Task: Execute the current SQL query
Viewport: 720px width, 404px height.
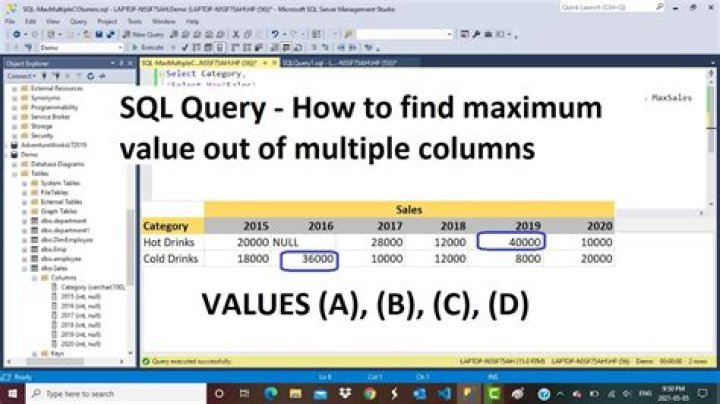Action: point(148,47)
